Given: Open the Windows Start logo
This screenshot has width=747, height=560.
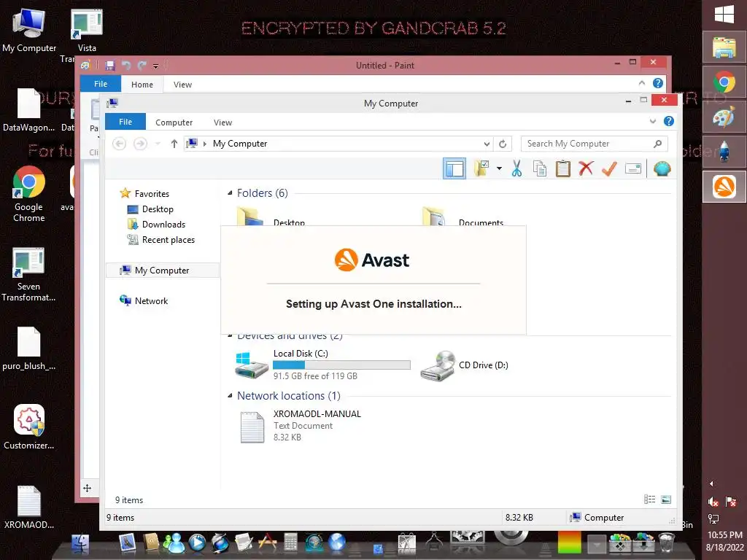Looking at the screenshot, I should [724, 15].
